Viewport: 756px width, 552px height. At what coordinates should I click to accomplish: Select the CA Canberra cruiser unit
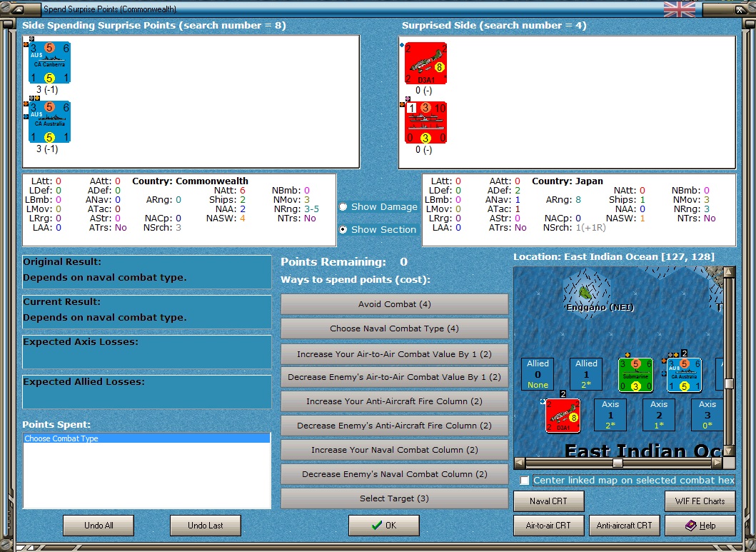[x=50, y=62]
